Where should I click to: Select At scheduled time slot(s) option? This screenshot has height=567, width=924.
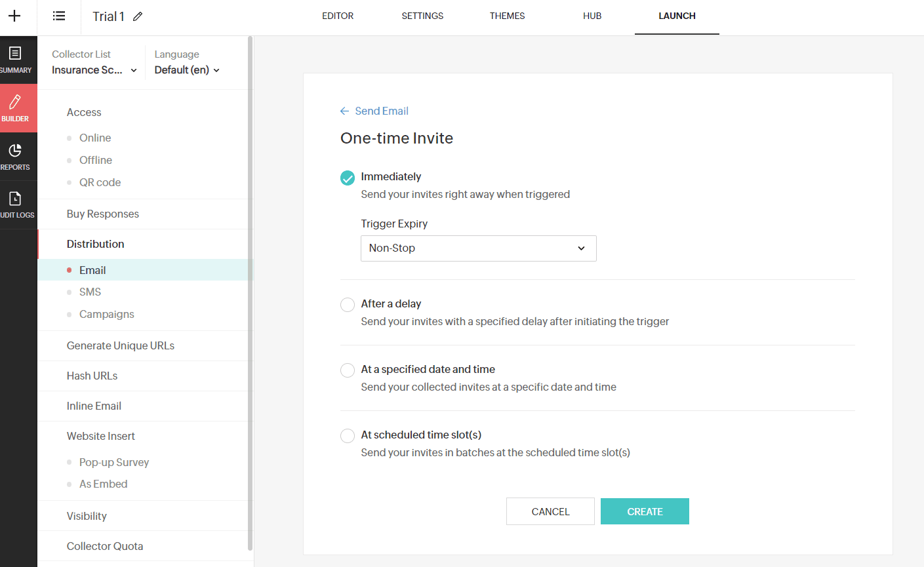[348, 436]
